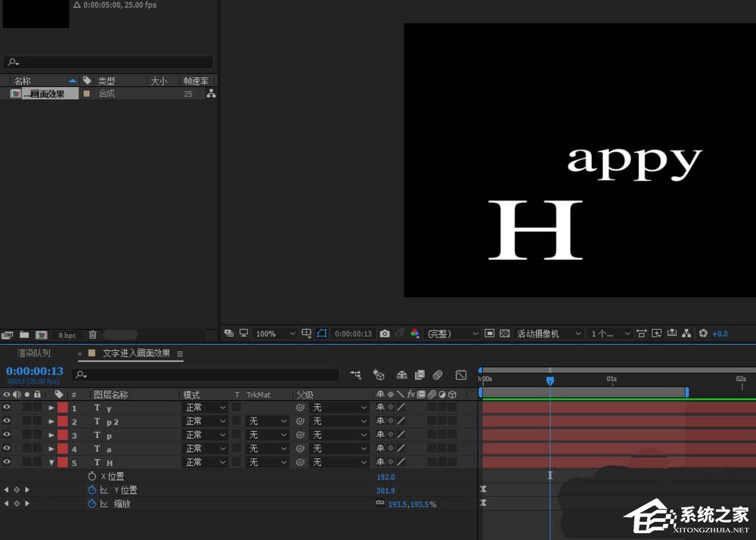Enable frame blending in the timeline toolbar
Image resolution: width=756 pixels, height=540 pixels.
[420, 374]
